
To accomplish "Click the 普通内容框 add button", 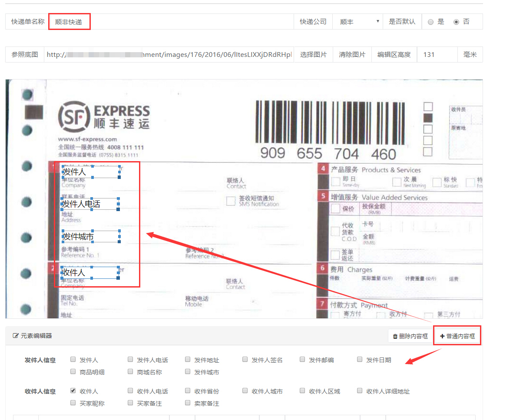I will 457,336.
